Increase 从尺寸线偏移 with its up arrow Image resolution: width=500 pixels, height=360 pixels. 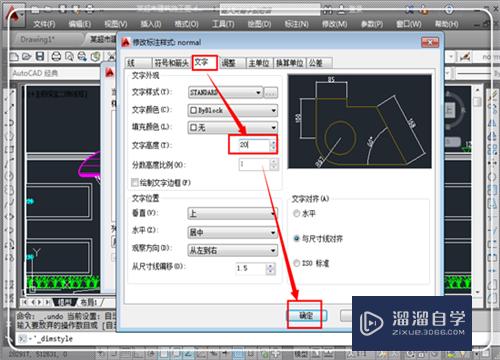[x=271, y=266]
